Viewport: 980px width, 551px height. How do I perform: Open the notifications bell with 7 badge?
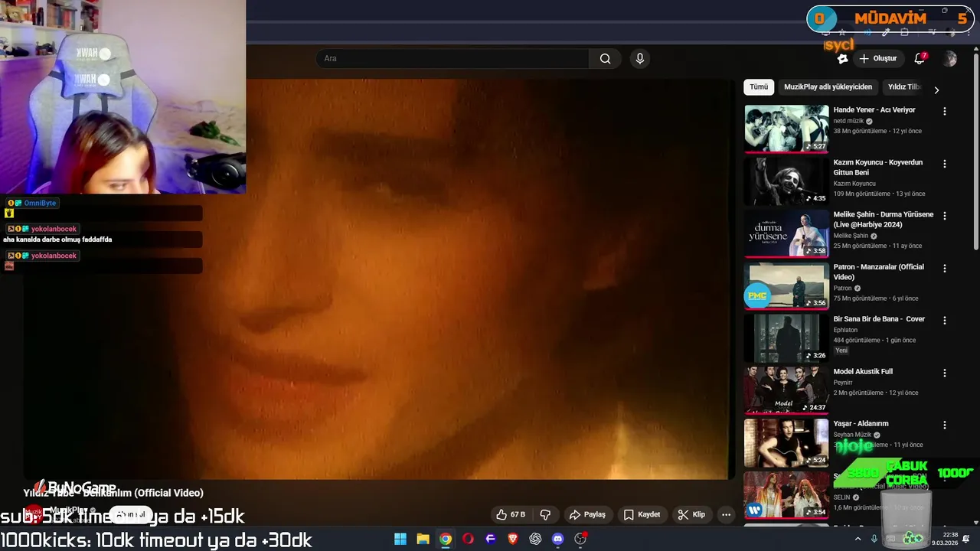coord(920,58)
